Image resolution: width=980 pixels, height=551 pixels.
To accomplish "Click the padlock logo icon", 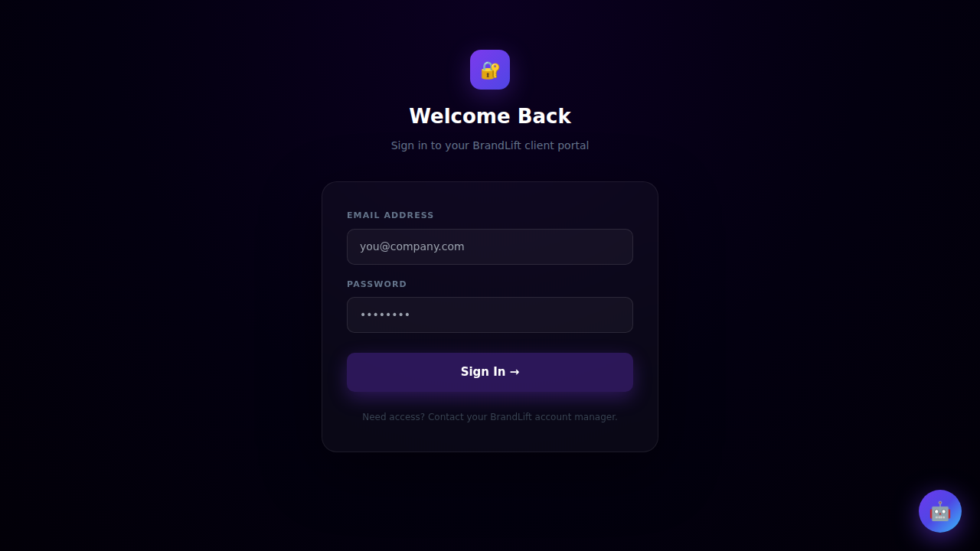I will [490, 70].
